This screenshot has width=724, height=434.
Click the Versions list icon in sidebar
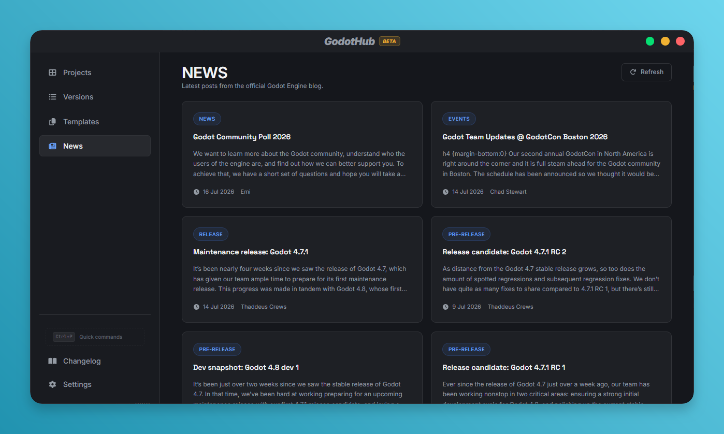53,97
